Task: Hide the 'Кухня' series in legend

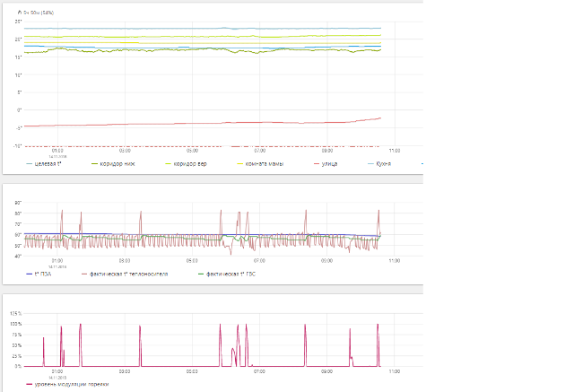Action: (x=383, y=164)
